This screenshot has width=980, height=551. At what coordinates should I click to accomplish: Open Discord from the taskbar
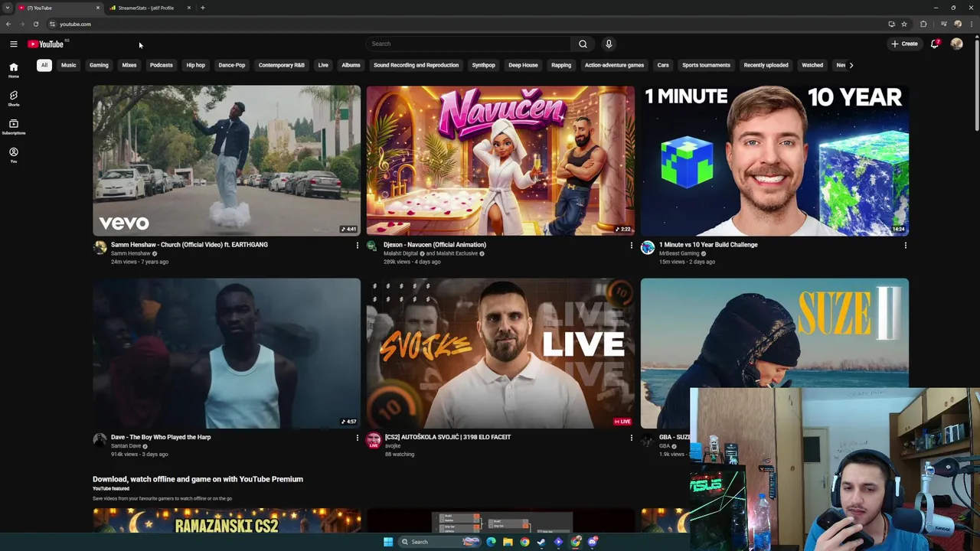593,542
